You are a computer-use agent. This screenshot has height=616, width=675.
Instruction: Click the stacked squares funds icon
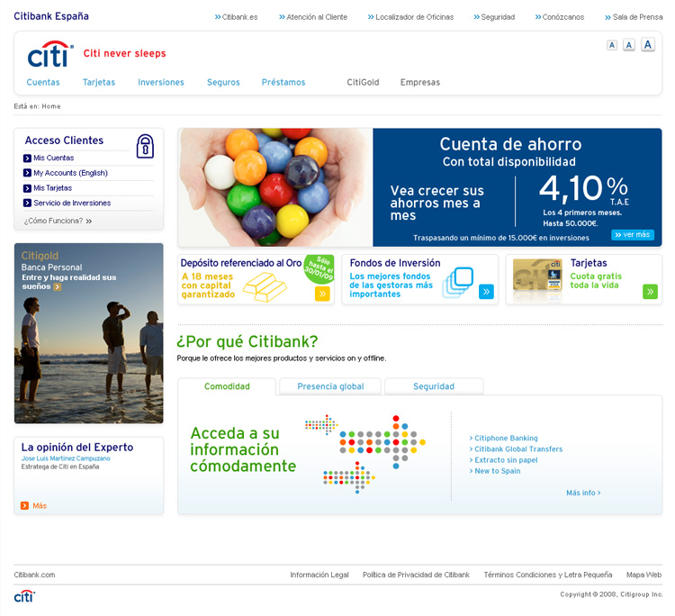458,283
